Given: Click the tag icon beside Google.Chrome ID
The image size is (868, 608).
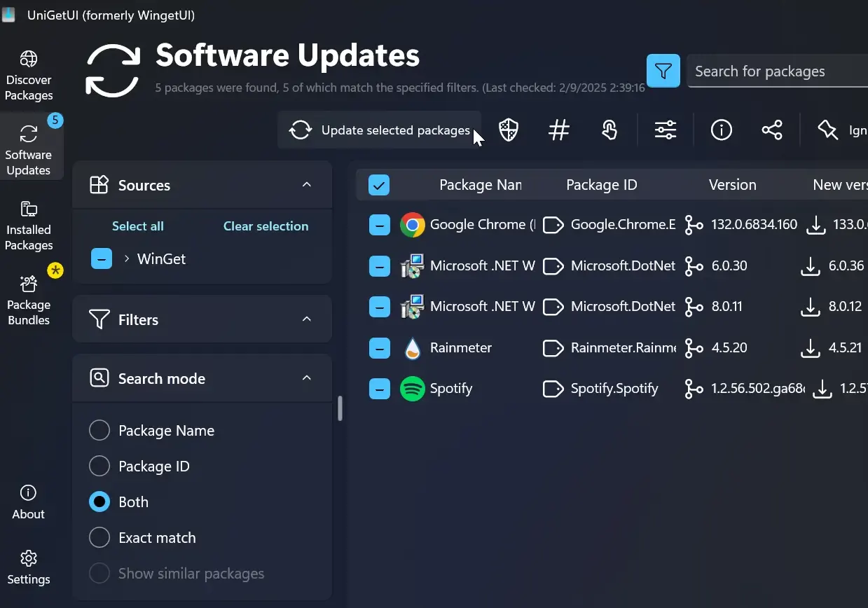Looking at the screenshot, I should click(553, 225).
